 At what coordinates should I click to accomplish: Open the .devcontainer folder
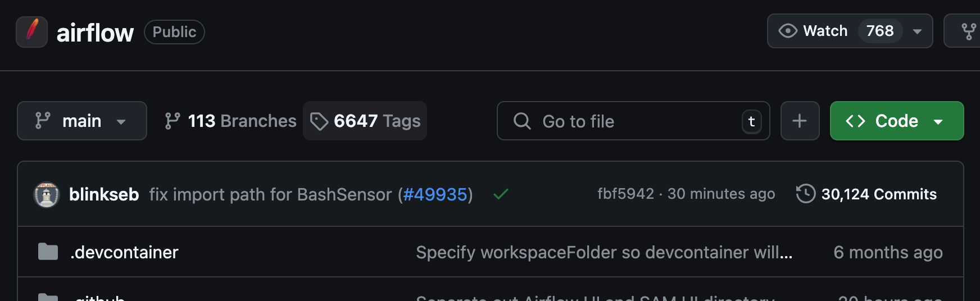click(125, 252)
